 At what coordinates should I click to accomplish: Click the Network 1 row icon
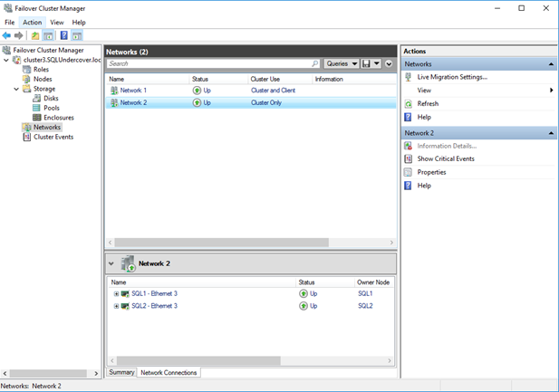coord(114,91)
